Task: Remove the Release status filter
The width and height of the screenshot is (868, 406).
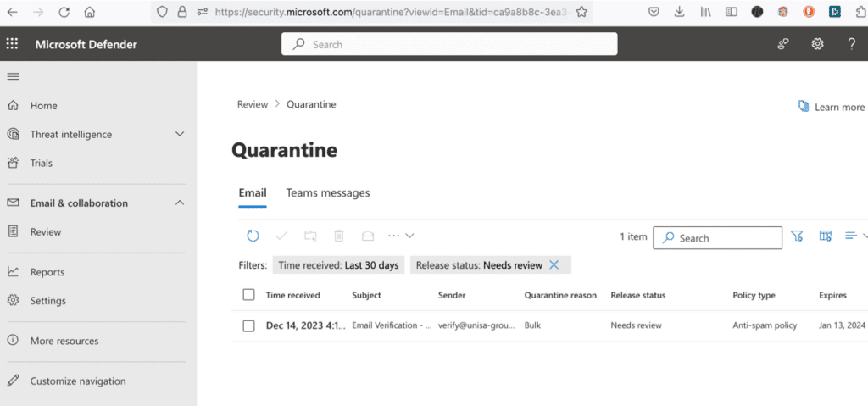Action: [x=554, y=265]
